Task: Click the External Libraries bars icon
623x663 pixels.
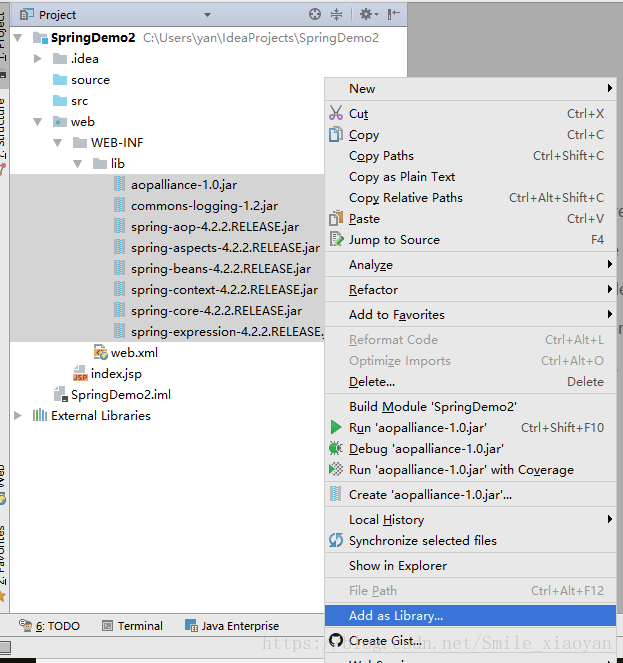Action: point(40,415)
